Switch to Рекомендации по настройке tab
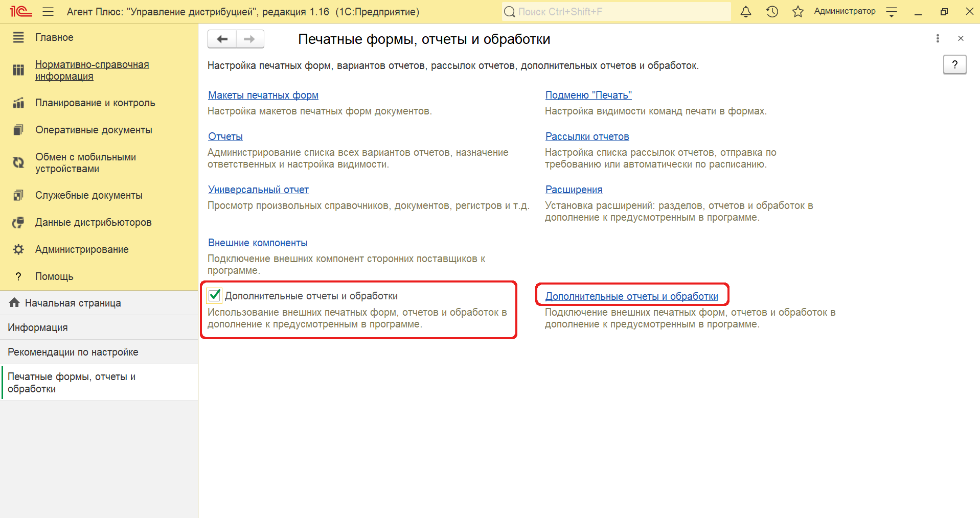 (x=99, y=352)
